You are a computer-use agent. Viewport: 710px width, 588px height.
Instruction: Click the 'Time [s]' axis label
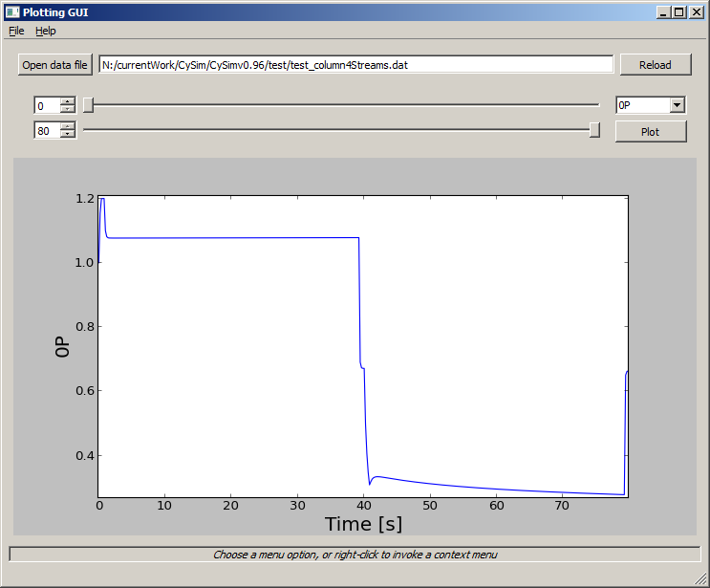[x=363, y=524]
